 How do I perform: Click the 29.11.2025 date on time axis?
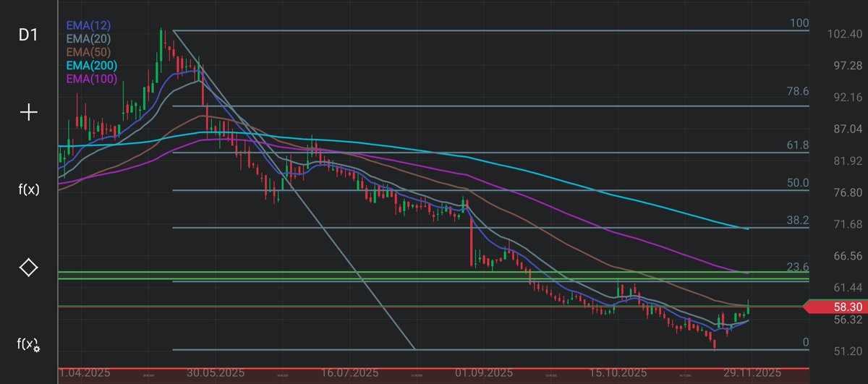[x=751, y=373]
